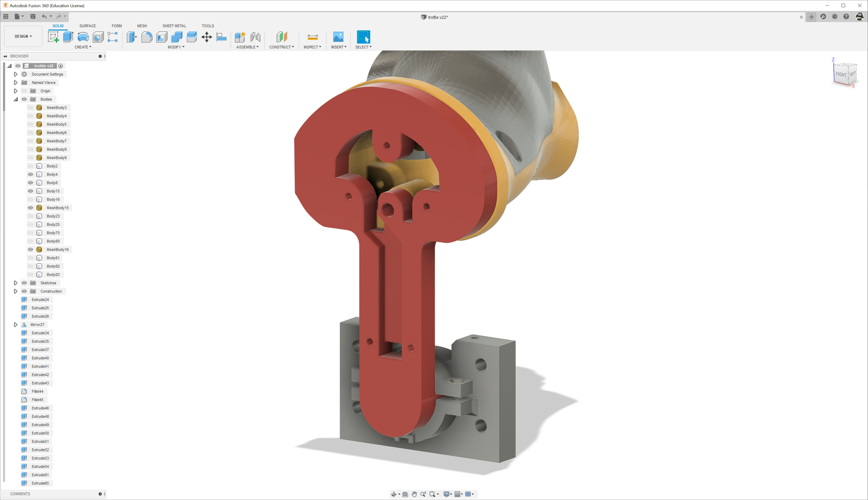
Task: Select the Create Sketch tool
Action: point(53,37)
